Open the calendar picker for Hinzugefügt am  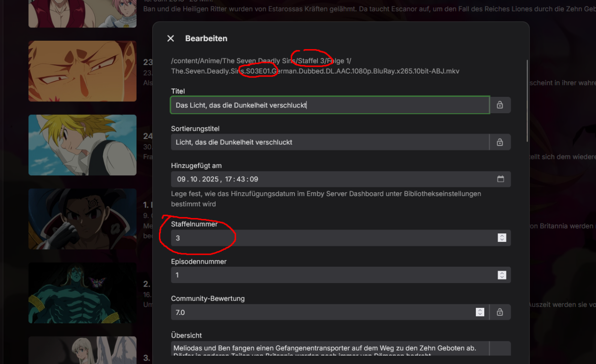[x=501, y=179]
